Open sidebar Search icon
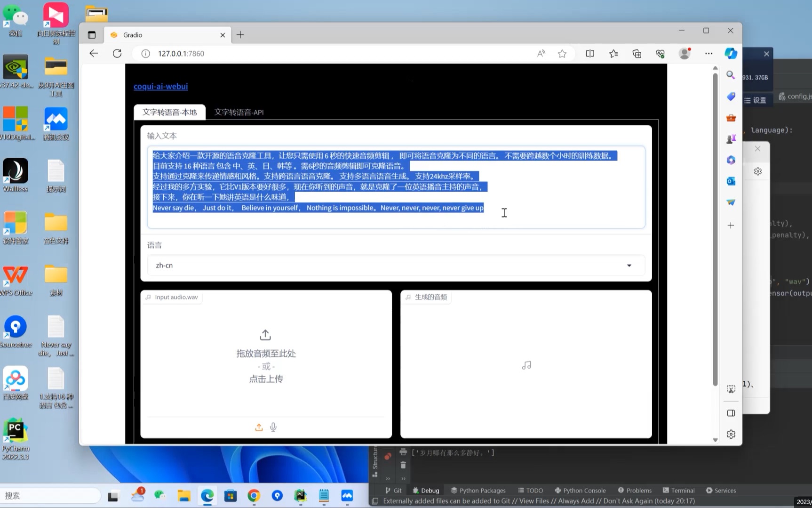812x508 pixels. coord(731,75)
